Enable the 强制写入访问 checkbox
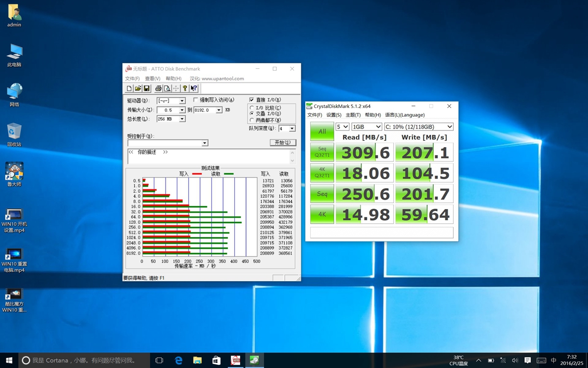Screen dimensions: 588x368 coord(196,100)
